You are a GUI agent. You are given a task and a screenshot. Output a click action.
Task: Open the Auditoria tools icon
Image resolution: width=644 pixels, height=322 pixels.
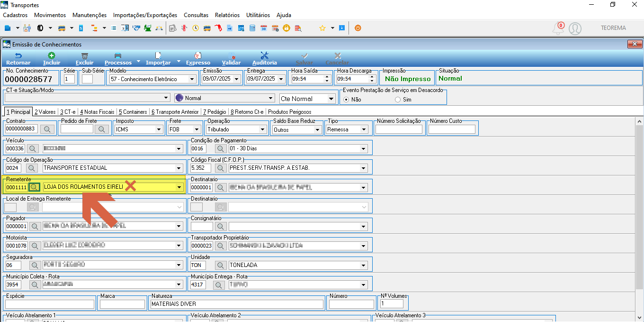(x=265, y=55)
